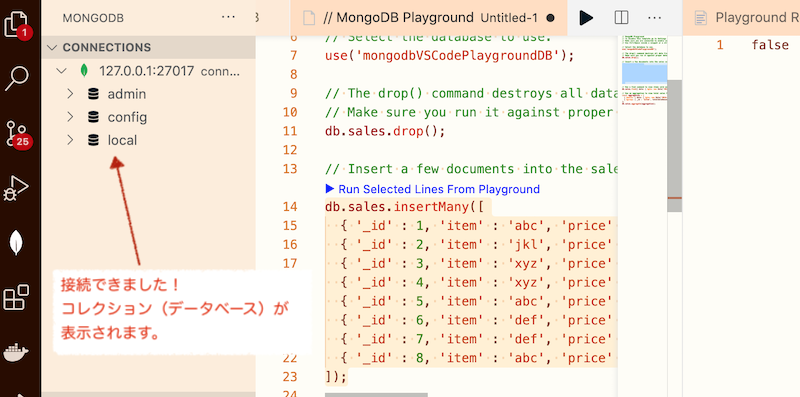Click the green leaf connection icon

click(84, 70)
